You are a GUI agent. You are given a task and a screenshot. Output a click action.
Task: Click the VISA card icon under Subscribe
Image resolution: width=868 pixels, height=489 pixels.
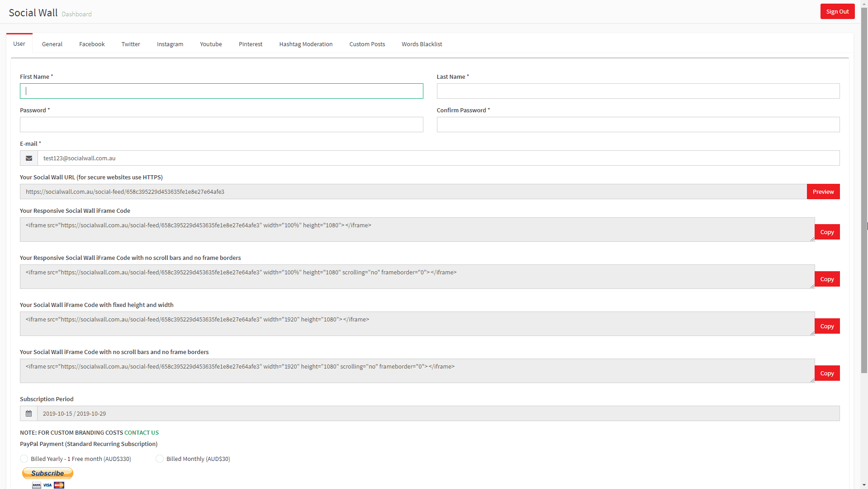47,485
